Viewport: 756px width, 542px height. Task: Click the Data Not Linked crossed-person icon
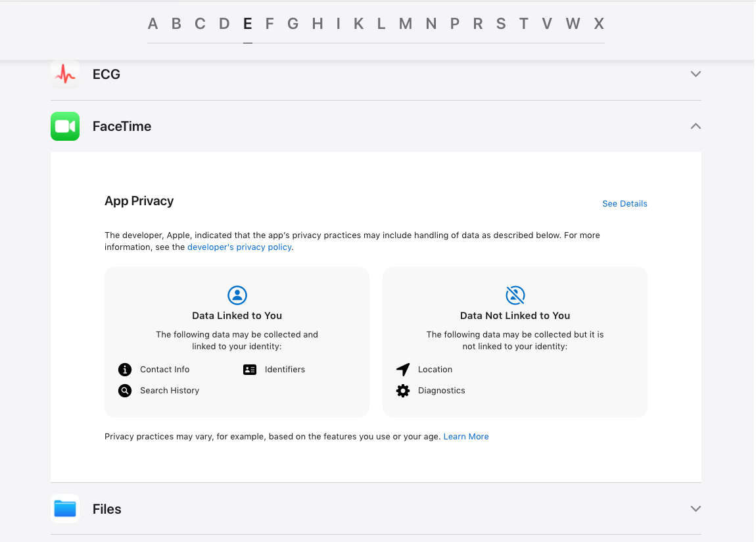click(x=515, y=295)
